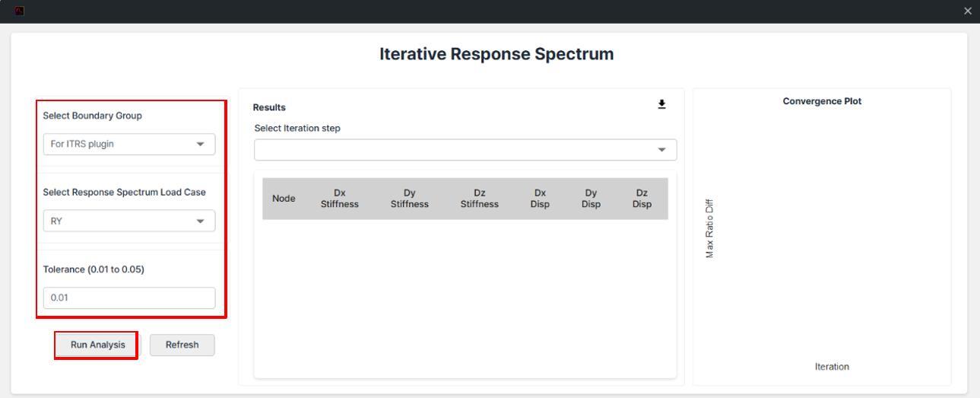
Task: Click the Select Iteration step label
Action: 297,128
